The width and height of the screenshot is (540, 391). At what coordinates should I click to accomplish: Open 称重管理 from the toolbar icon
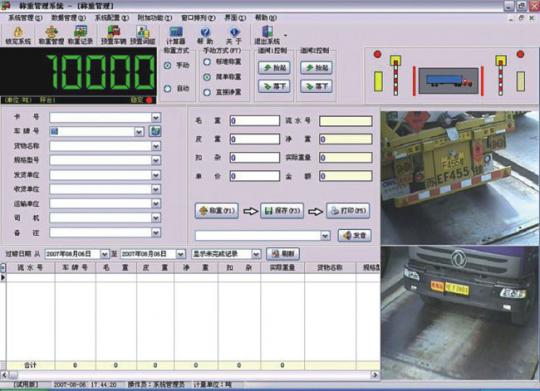51,32
